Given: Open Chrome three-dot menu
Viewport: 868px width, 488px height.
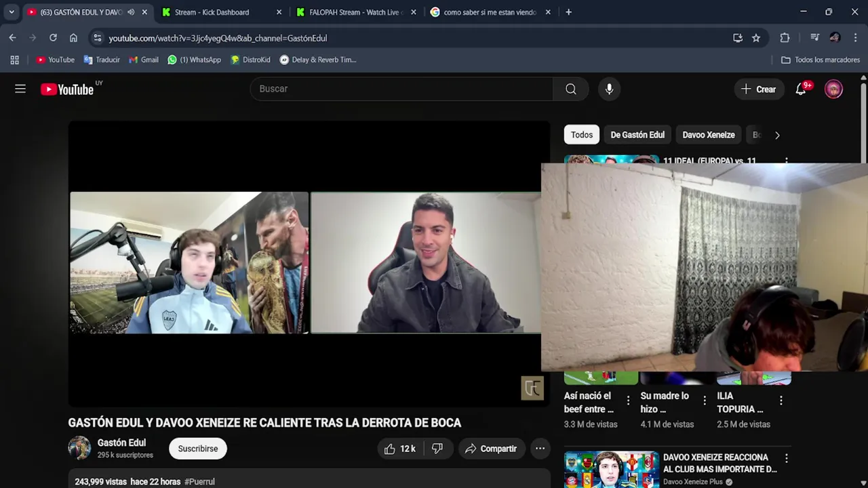Looking at the screenshot, I should (855, 38).
